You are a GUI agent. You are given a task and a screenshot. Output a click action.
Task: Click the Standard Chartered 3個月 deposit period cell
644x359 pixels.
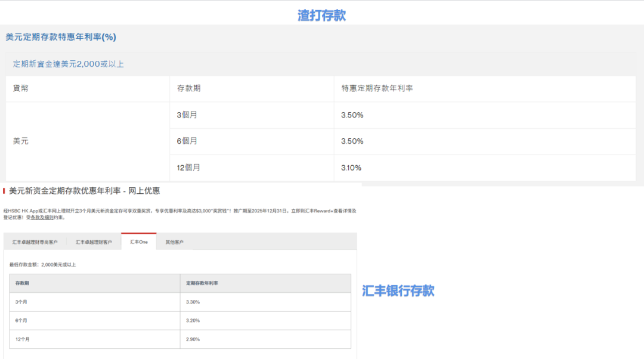coord(187,115)
